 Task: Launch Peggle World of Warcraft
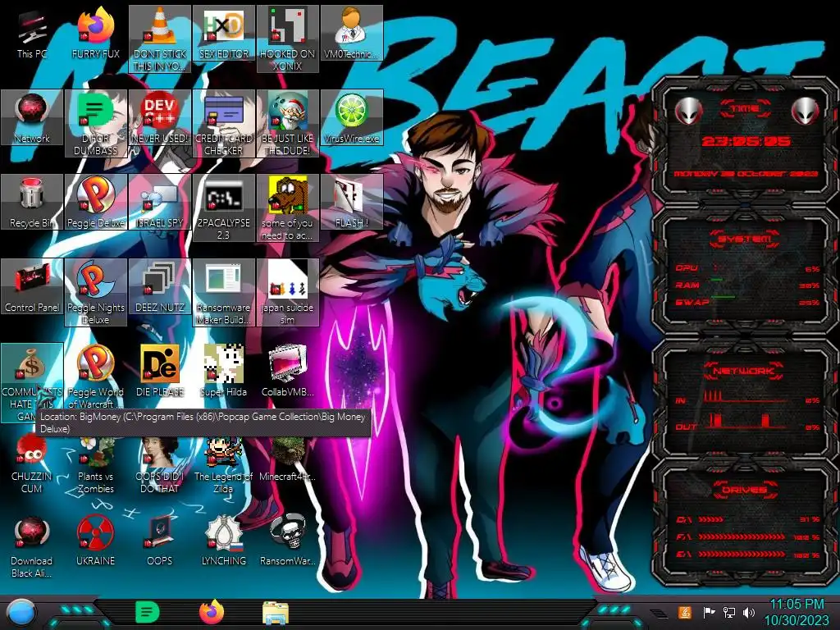(x=96, y=376)
